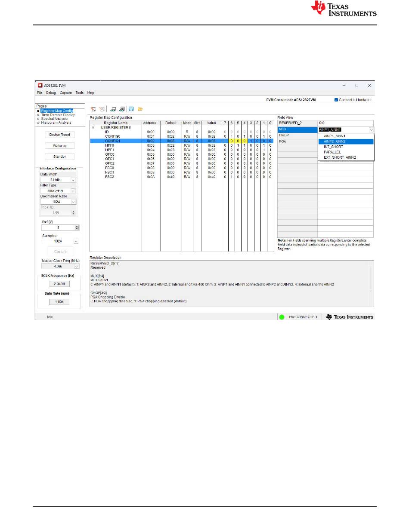Click the Texas Instruments logo in the status bar
This screenshot has height=532, width=409.
click(x=350, y=317)
